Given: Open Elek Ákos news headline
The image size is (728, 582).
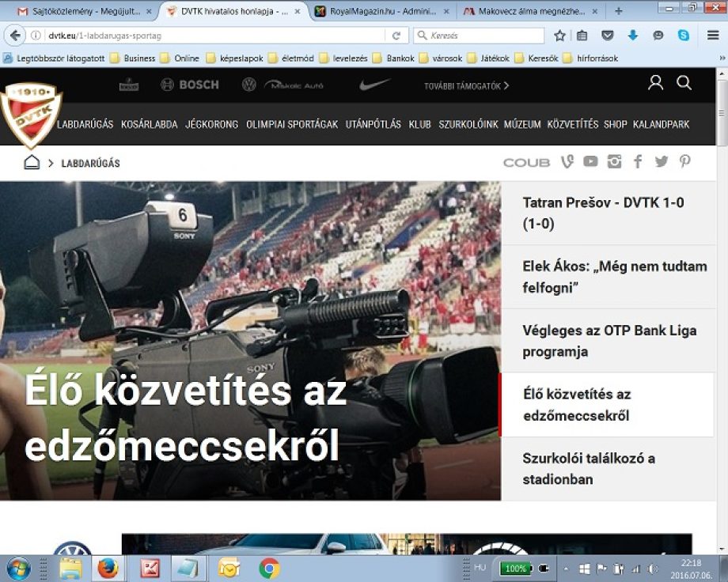Looking at the screenshot, I should [x=614, y=277].
